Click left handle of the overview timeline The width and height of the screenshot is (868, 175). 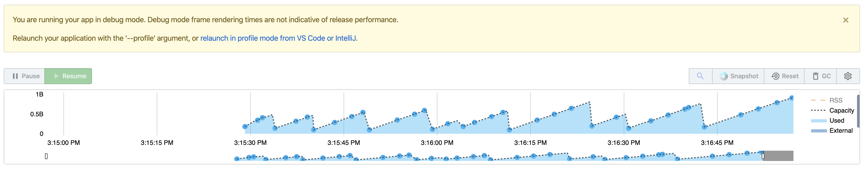point(46,156)
